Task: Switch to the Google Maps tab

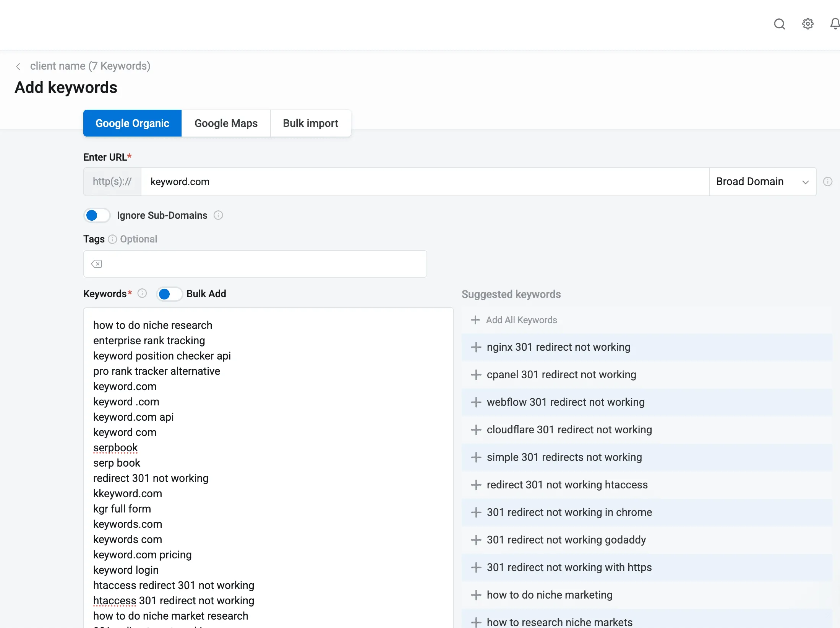Action: click(x=226, y=123)
